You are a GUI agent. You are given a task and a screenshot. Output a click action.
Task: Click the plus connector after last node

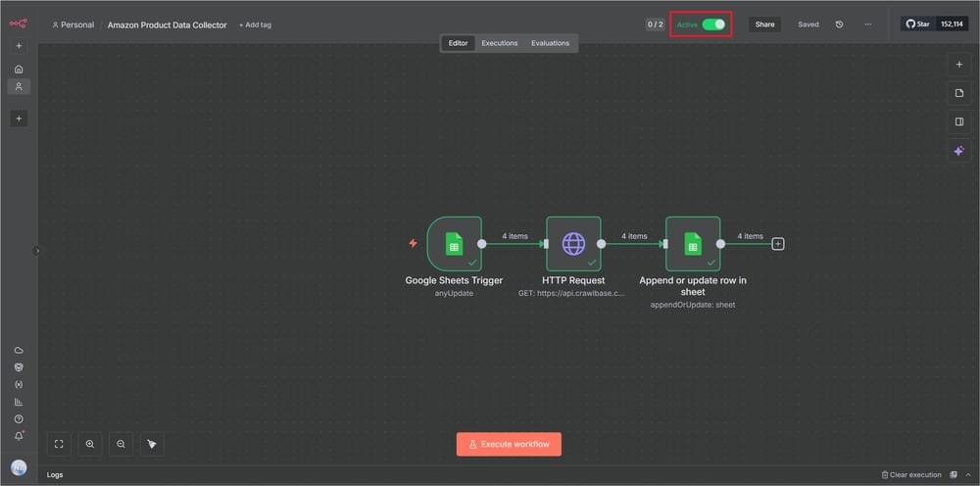[778, 244]
